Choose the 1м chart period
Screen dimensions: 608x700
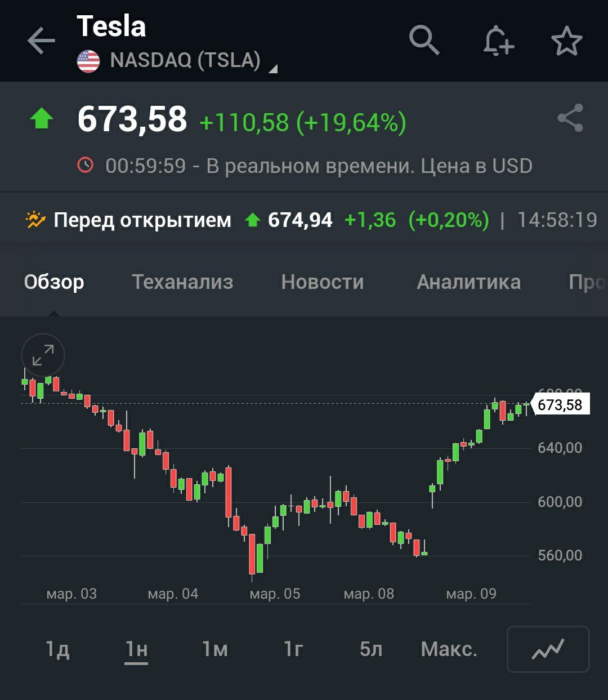click(215, 649)
